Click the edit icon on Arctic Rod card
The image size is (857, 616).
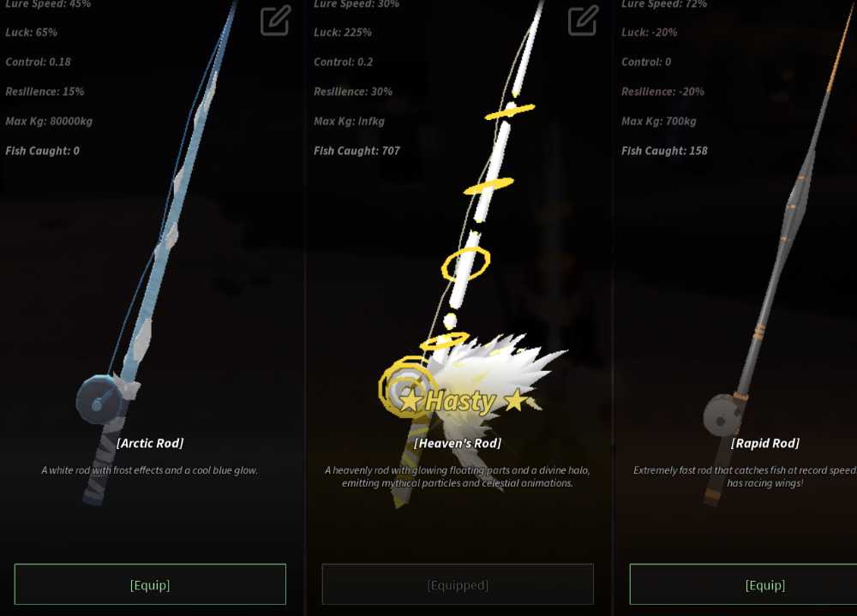point(275,21)
